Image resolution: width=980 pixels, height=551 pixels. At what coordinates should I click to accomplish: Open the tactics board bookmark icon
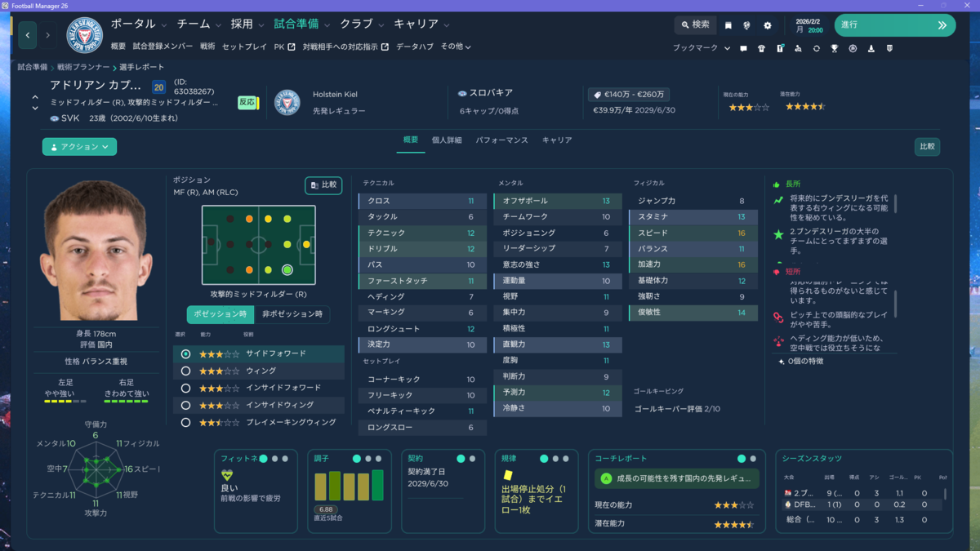coord(780,48)
